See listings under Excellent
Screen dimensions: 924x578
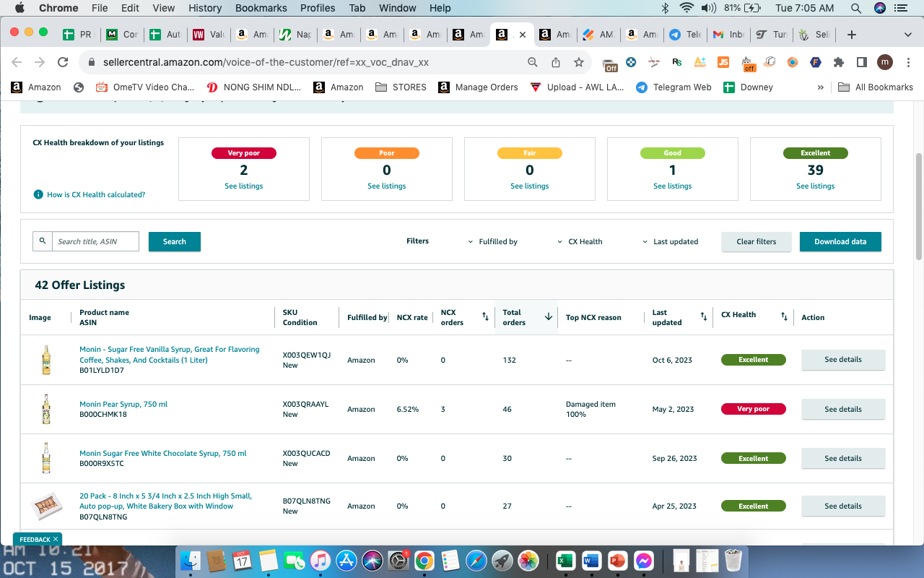click(816, 186)
